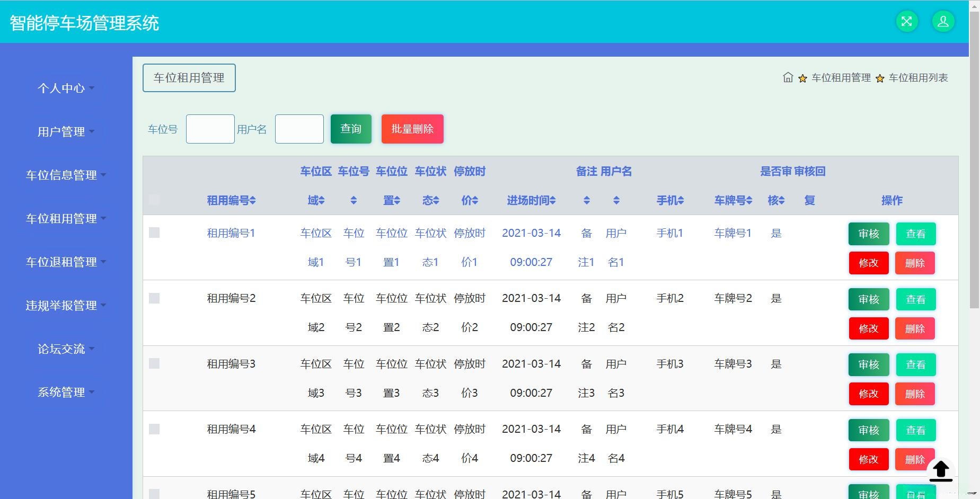Open the user profile icon
980x499 pixels.
[943, 21]
